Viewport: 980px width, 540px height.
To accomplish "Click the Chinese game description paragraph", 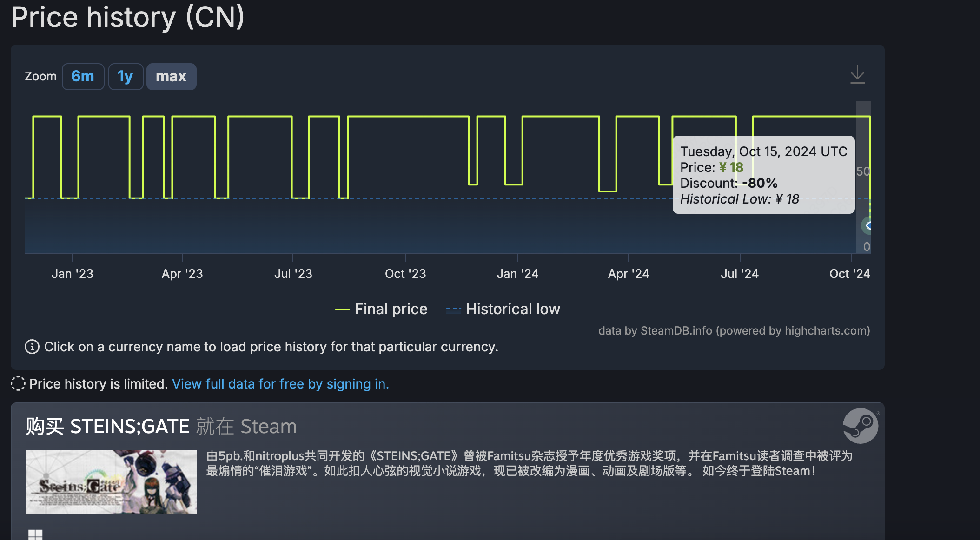I will tap(530, 463).
